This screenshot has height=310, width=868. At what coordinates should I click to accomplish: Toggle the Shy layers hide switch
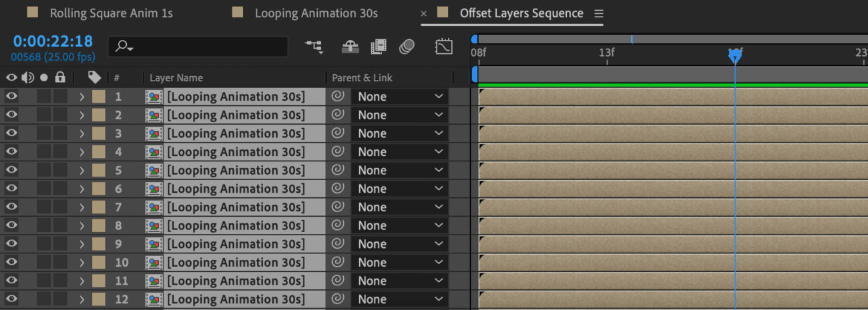pos(350,47)
